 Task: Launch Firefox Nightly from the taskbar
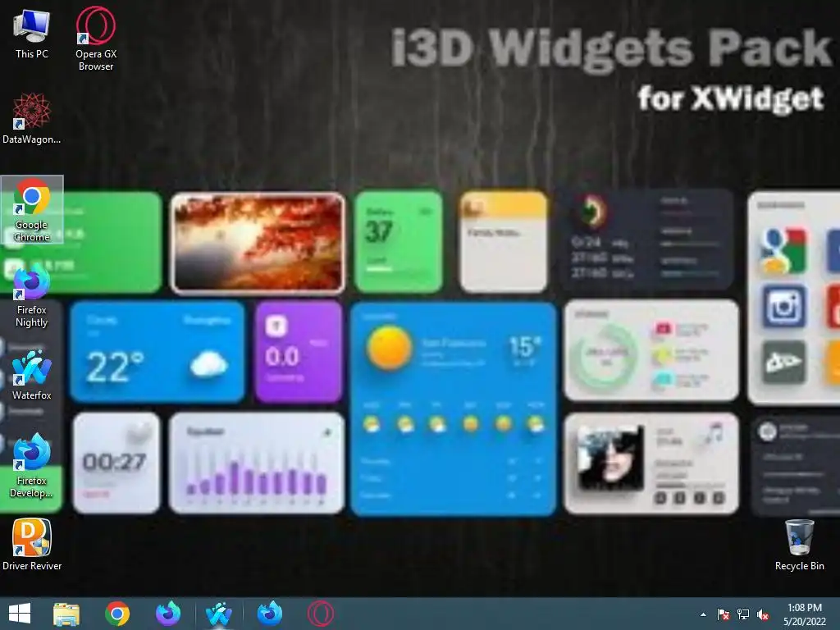click(168, 614)
